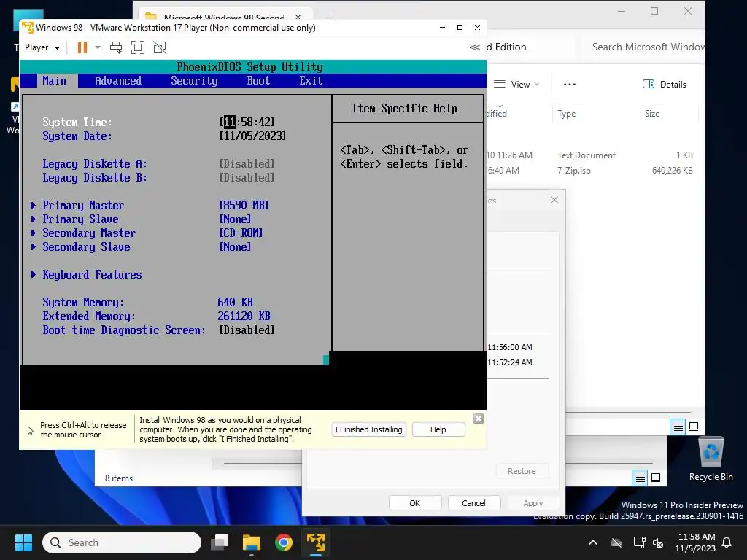Expand the Secondary Slave submenu
Screen dimensions: 747x560
[86, 246]
